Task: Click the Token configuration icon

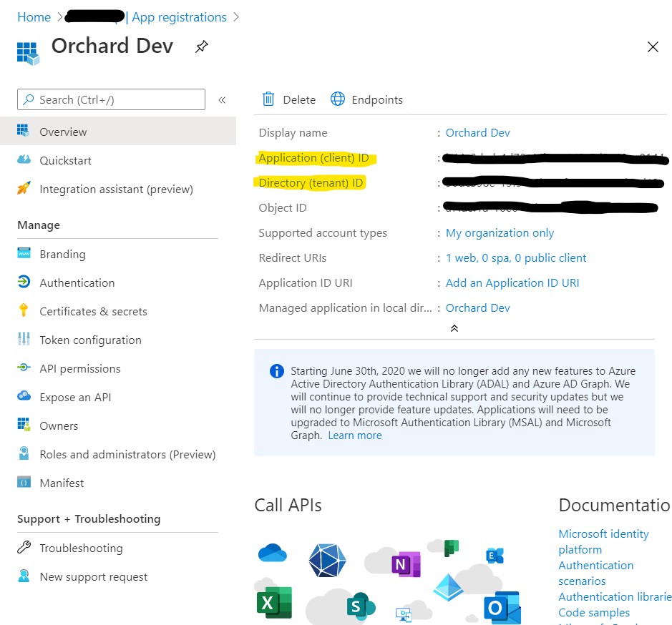Action: click(24, 339)
